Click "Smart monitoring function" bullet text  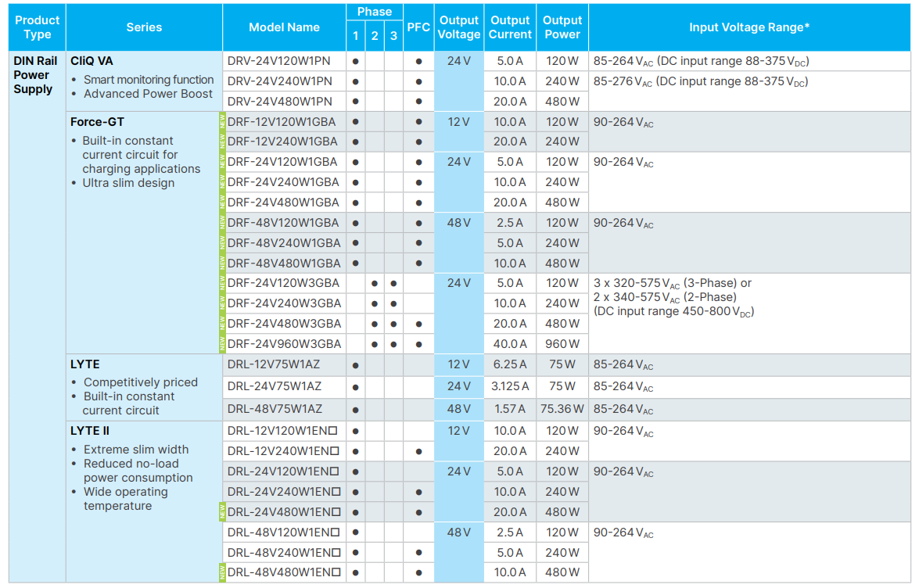click(x=149, y=80)
